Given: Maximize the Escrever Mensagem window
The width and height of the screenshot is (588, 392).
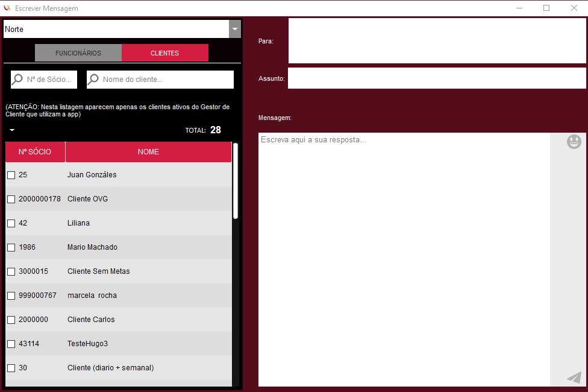Looking at the screenshot, I should 546,8.
